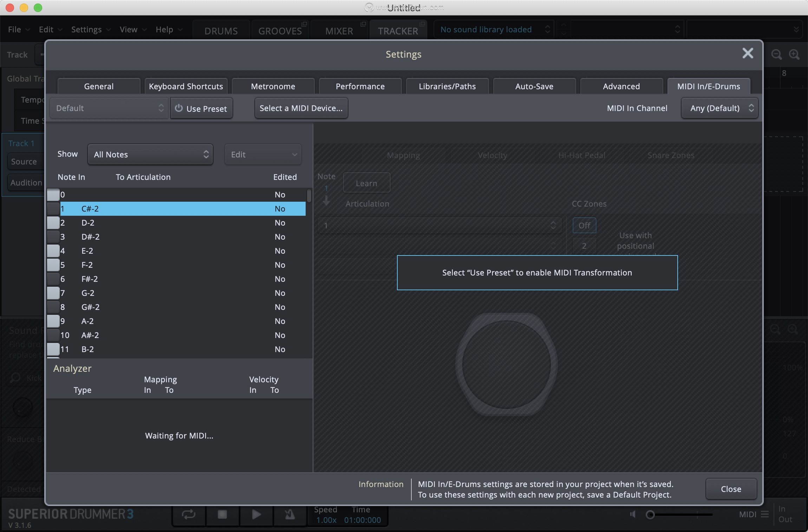Close the Settings dialog with the X icon

point(748,53)
